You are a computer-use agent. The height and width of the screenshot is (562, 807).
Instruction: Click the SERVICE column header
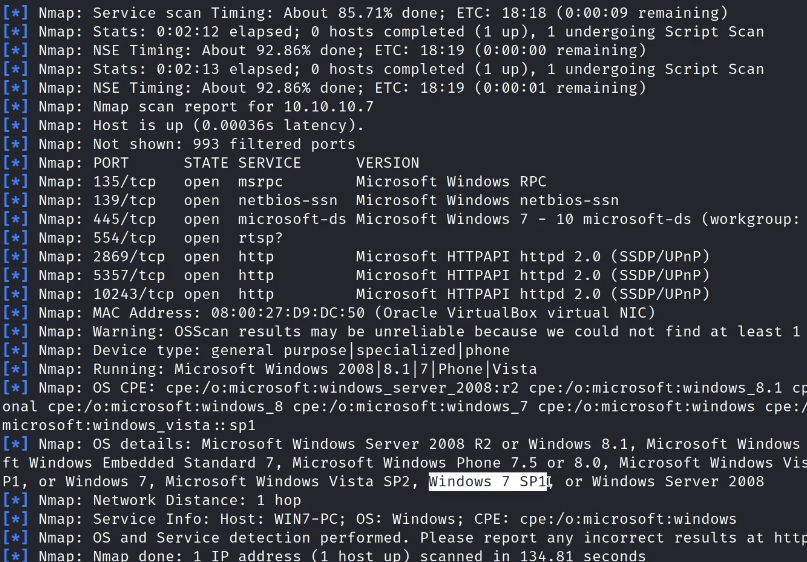pos(269,163)
